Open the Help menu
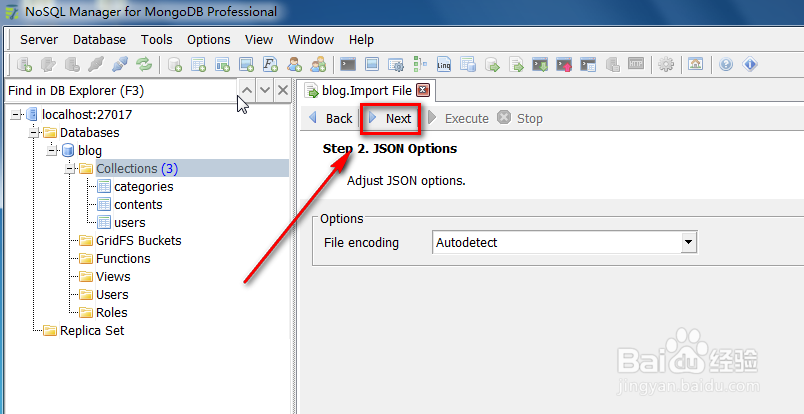 [361, 40]
